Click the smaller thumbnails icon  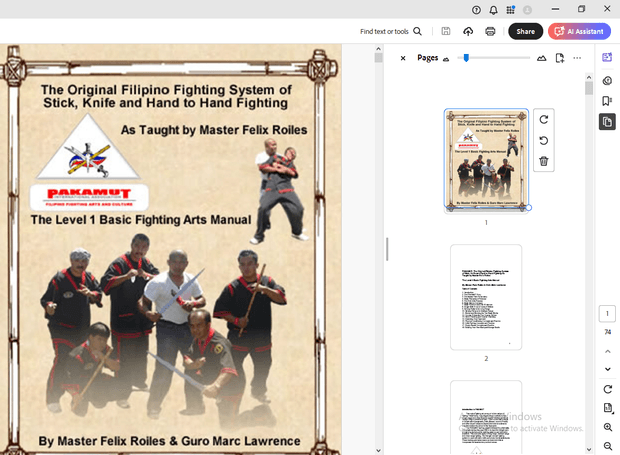[x=446, y=59]
